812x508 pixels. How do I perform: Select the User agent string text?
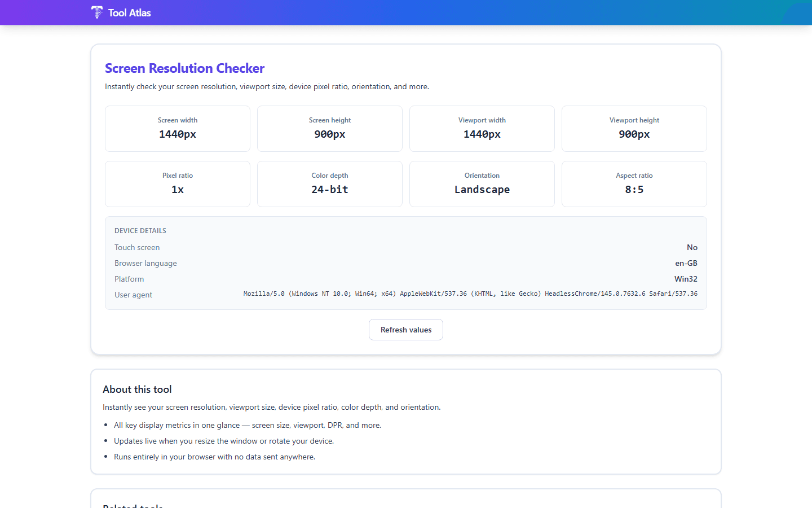coord(470,294)
